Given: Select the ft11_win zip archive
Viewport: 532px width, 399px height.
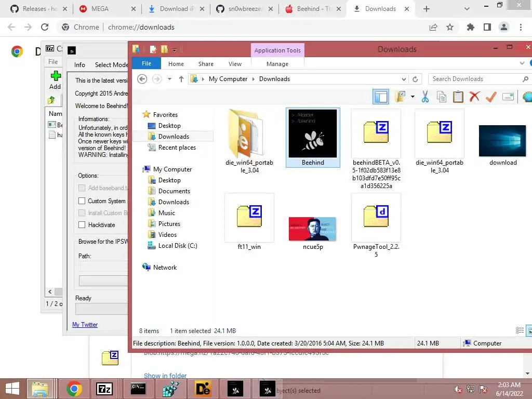Looking at the screenshot, I should 249,222.
